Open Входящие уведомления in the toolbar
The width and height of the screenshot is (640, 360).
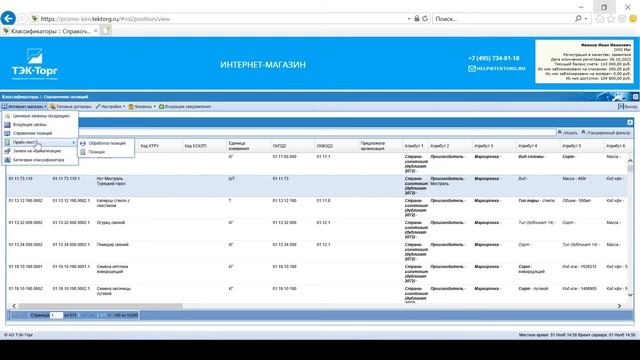[x=185, y=107]
